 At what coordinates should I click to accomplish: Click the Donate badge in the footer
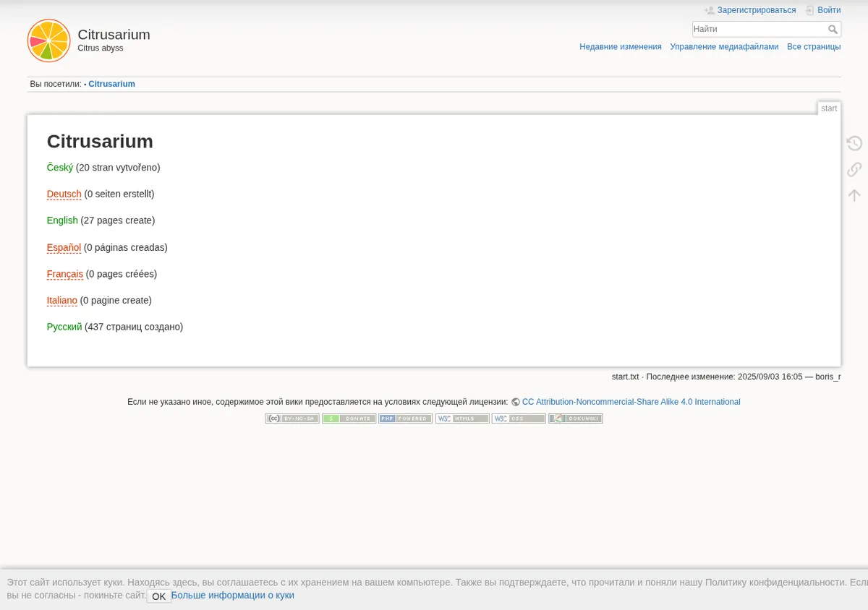(349, 418)
